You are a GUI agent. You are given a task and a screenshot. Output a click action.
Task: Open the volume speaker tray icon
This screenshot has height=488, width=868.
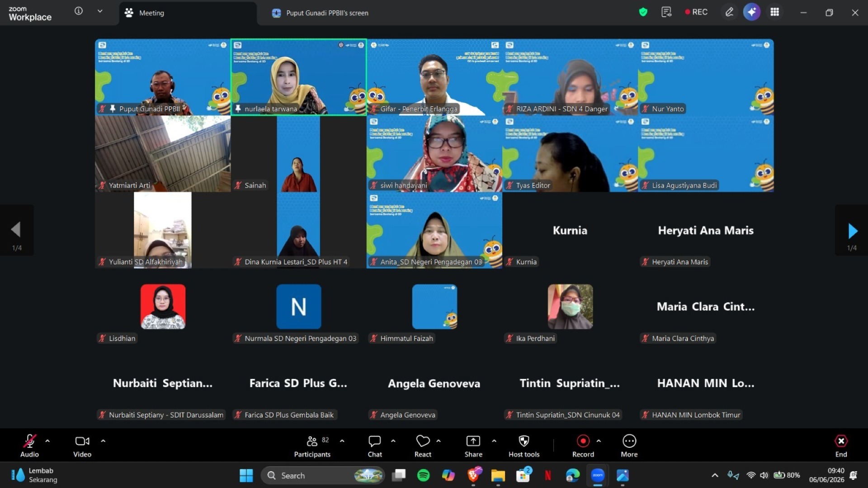tap(764, 475)
